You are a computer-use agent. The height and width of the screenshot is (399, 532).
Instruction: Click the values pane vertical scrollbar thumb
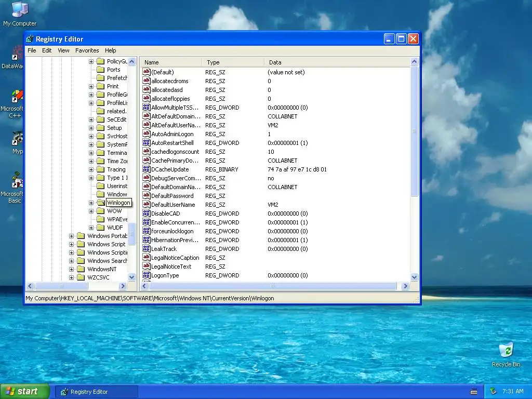tap(414, 130)
